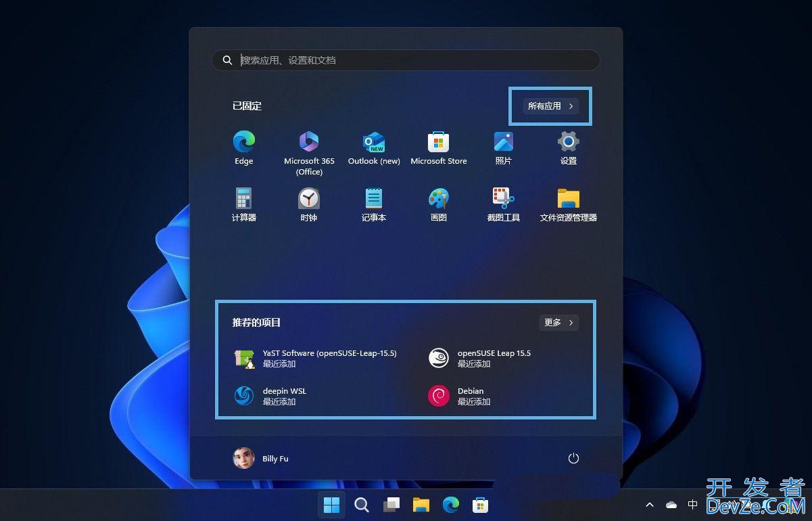Switch input method via 中 indicator

tap(692, 505)
